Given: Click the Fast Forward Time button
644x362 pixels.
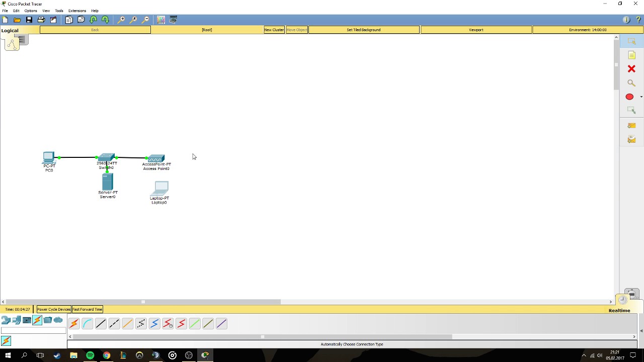Looking at the screenshot, I should pyautogui.click(x=88, y=309).
